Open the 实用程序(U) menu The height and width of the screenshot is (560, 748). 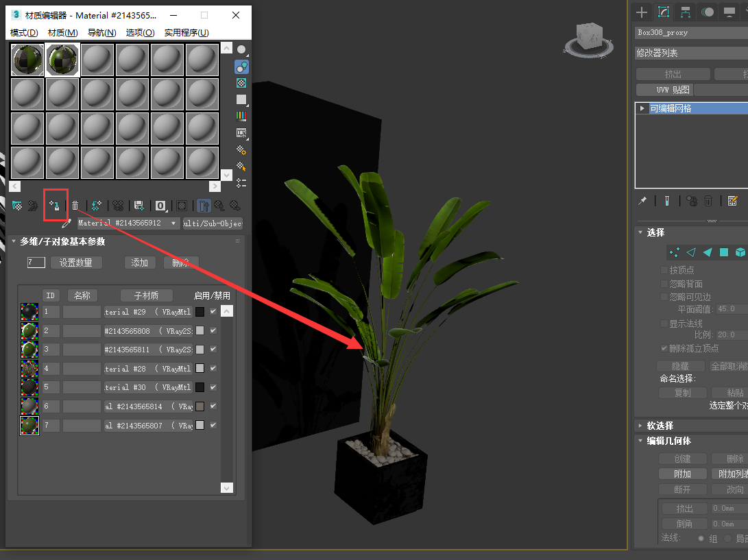[186, 33]
